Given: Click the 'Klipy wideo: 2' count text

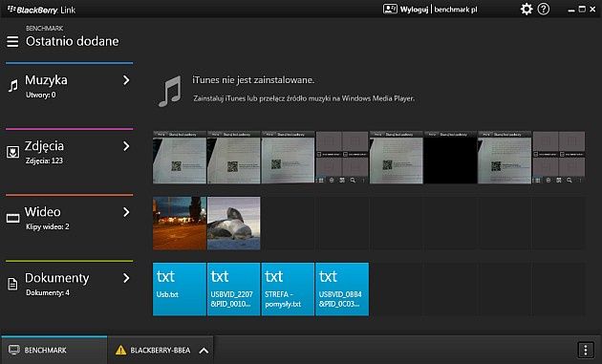Looking at the screenshot, I should 48,226.
